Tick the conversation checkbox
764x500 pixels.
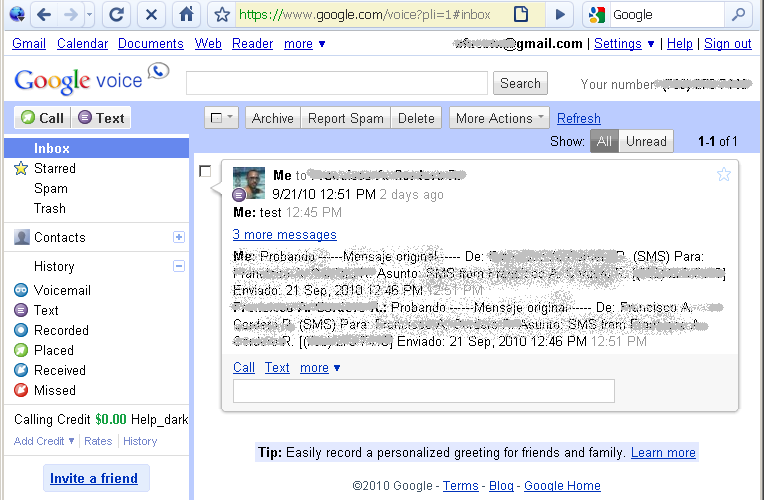click(205, 171)
